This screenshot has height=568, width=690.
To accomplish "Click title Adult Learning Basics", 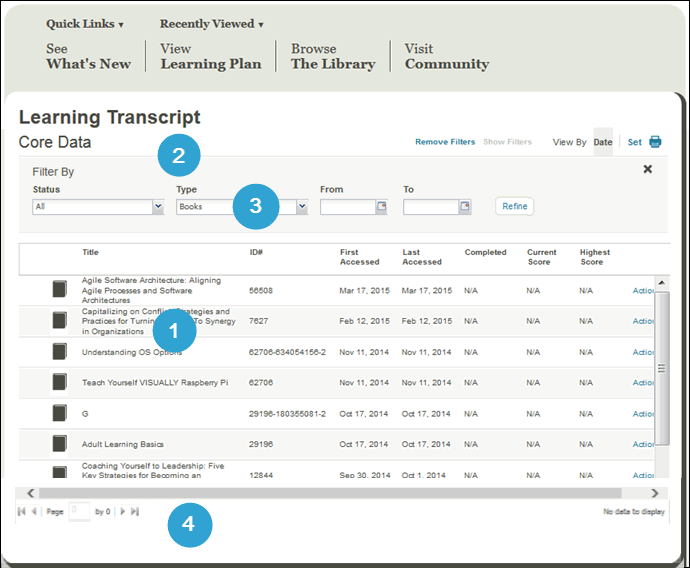I will [x=122, y=444].
